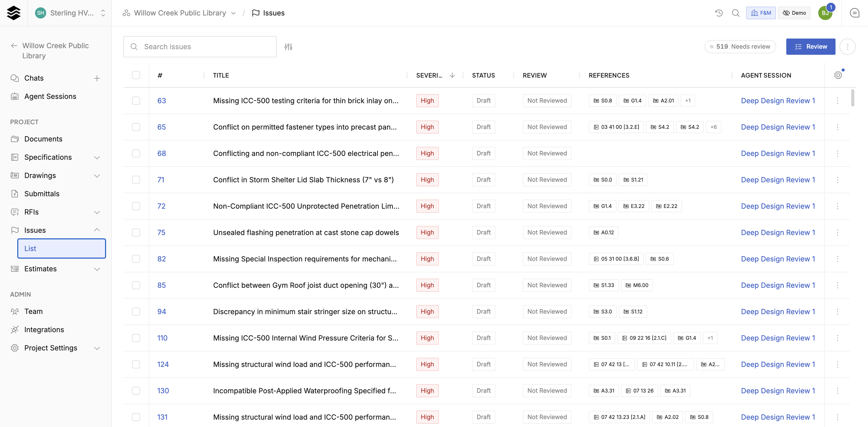Open the S0.8 drawing reference on issue 63

[x=603, y=101]
